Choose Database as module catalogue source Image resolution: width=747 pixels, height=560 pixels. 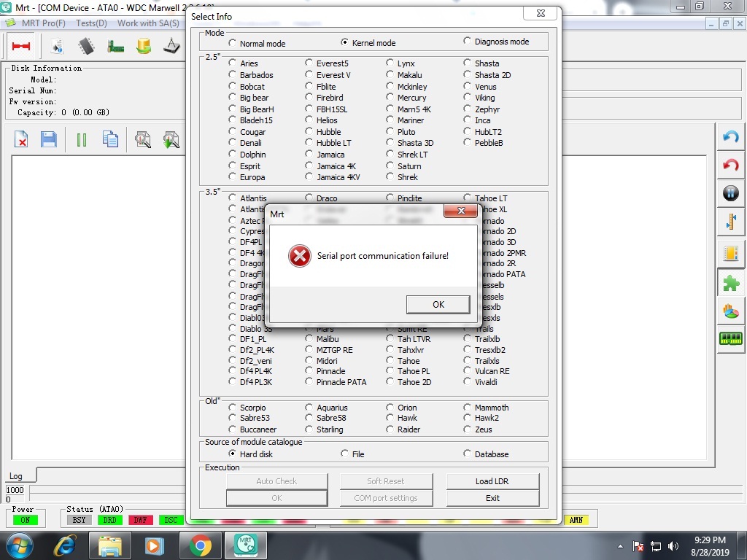pos(467,454)
